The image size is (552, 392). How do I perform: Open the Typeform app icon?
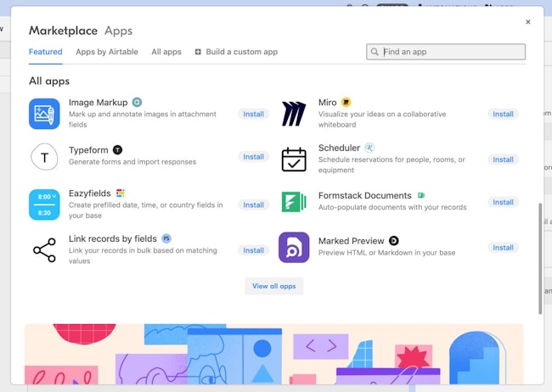pyautogui.click(x=44, y=157)
